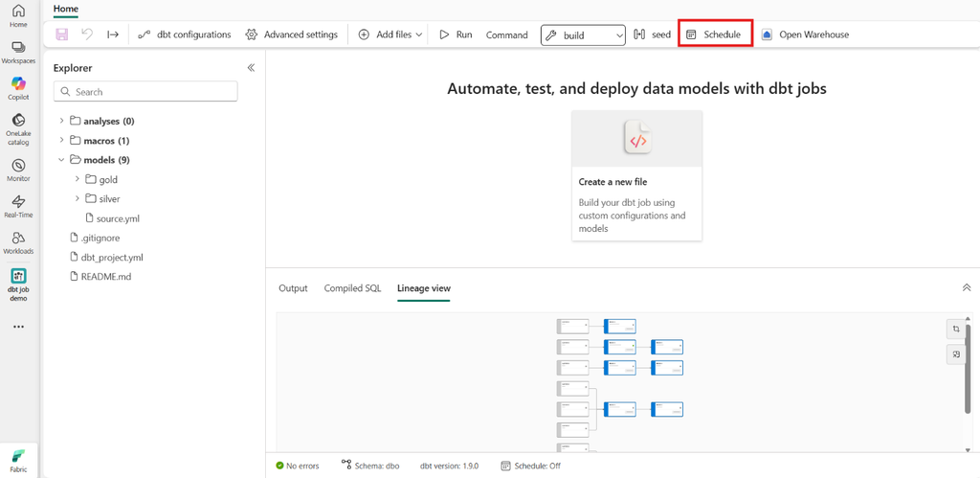Switch to the Output tab

coord(293,287)
